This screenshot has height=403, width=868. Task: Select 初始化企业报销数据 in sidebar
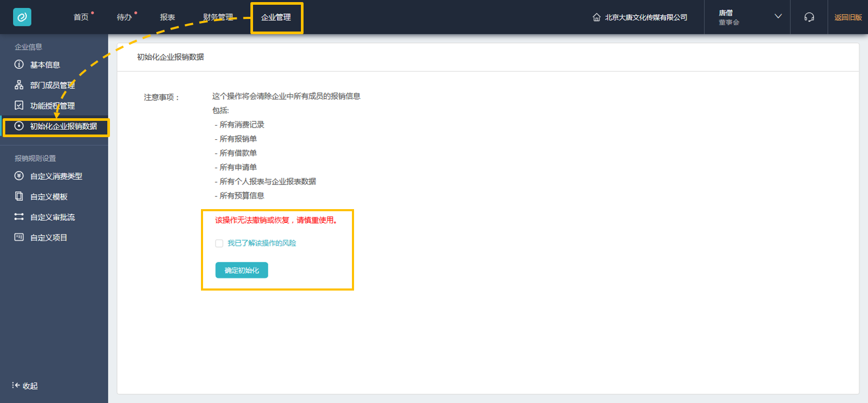click(63, 126)
